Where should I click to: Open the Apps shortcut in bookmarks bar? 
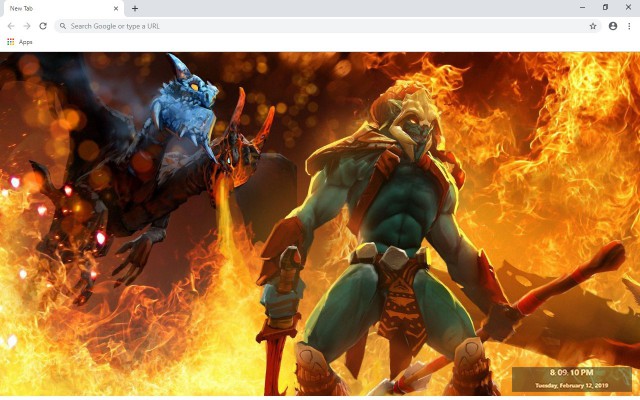[x=20, y=42]
